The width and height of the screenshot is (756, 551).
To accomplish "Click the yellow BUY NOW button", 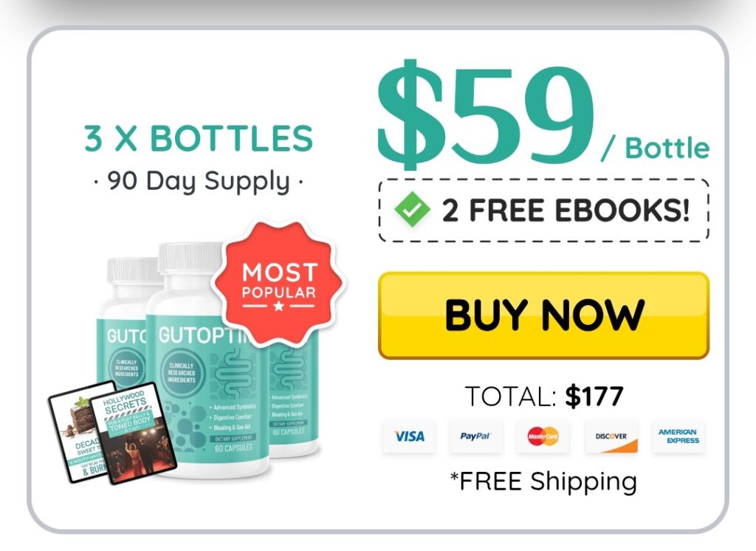I will coord(543,315).
